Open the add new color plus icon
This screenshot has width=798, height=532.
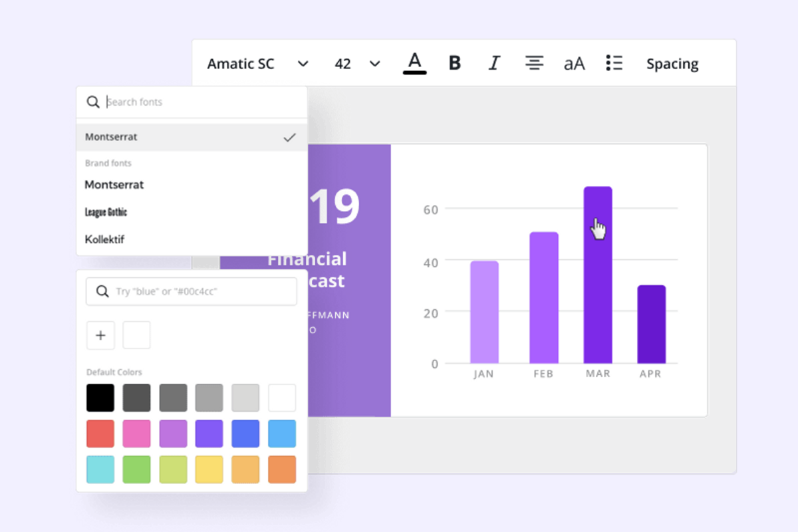pos(100,335)
